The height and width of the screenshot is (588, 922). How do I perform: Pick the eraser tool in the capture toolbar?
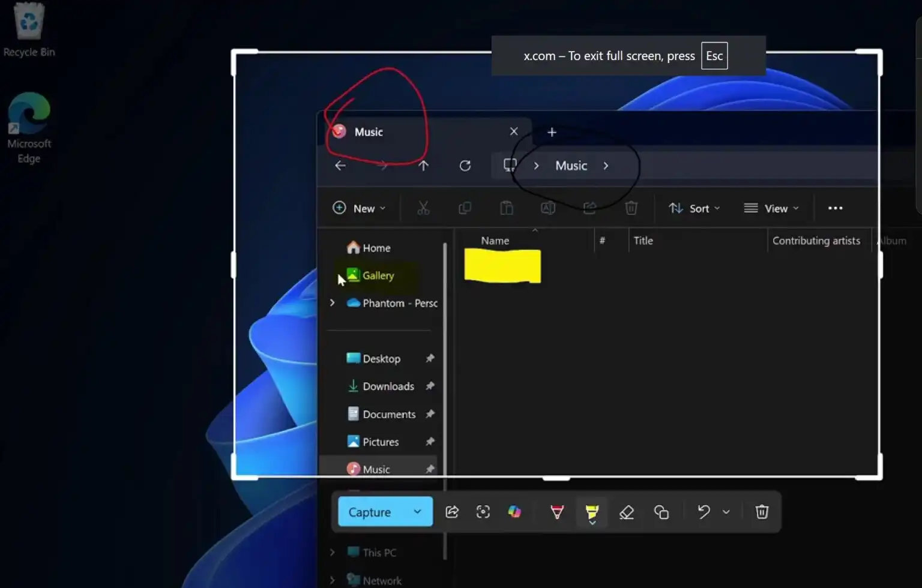point(627,512)
